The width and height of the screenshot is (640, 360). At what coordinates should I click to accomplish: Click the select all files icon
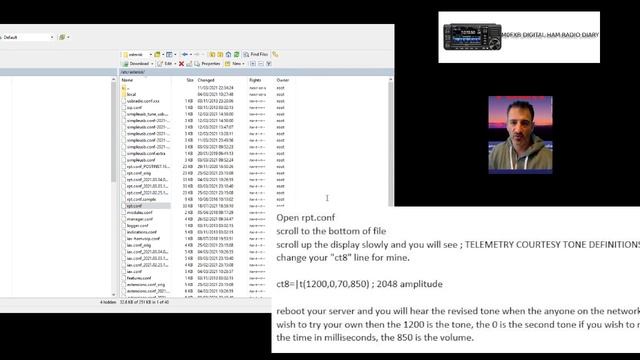(269, 64)
